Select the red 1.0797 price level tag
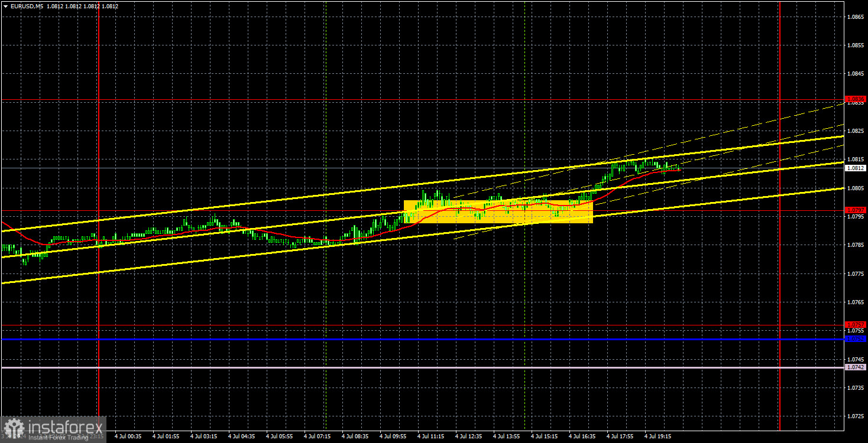868x443 pixels. [856, 210]
